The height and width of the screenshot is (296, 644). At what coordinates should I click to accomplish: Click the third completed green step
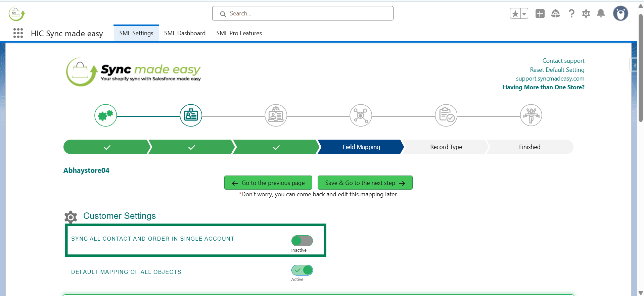click(x=276, y=147)
